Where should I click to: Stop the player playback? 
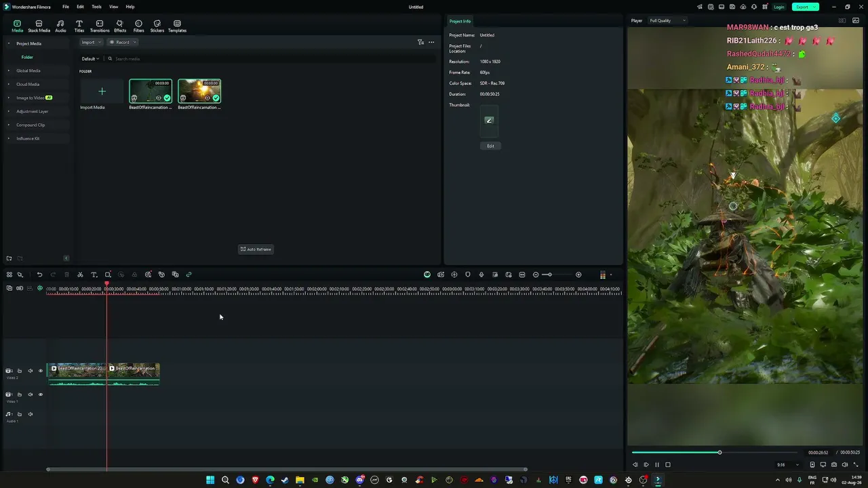point(668,465)
